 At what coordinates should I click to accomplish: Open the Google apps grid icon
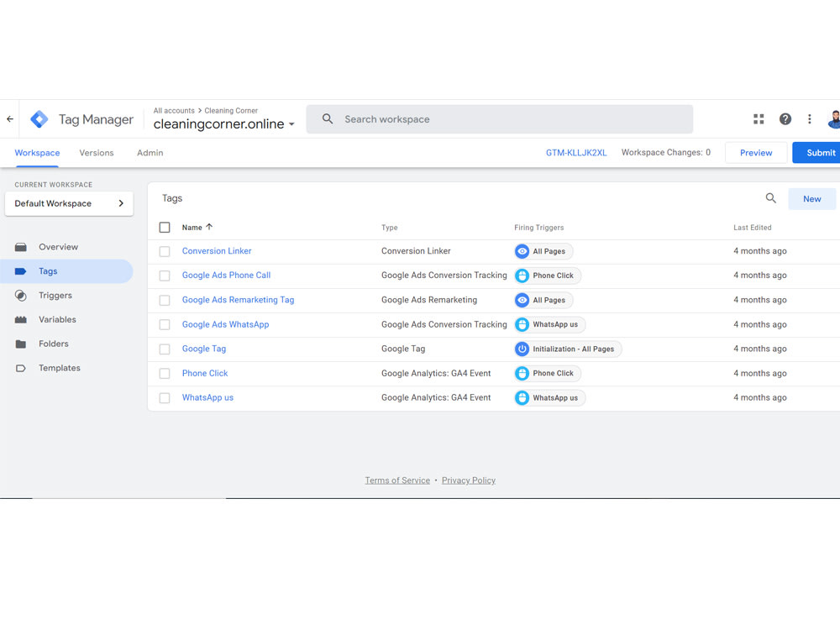click(759, 119)
